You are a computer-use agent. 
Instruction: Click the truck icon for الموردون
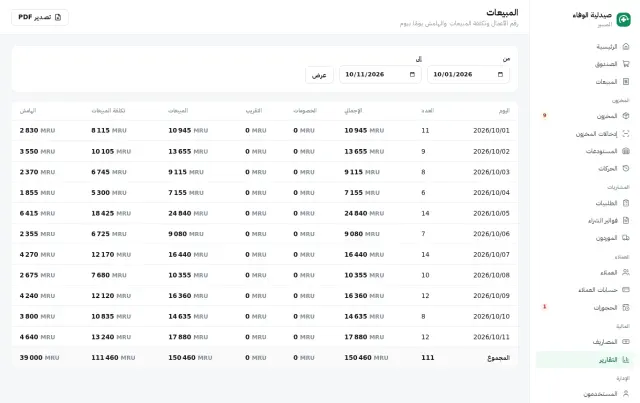click(x=626, y=238)
